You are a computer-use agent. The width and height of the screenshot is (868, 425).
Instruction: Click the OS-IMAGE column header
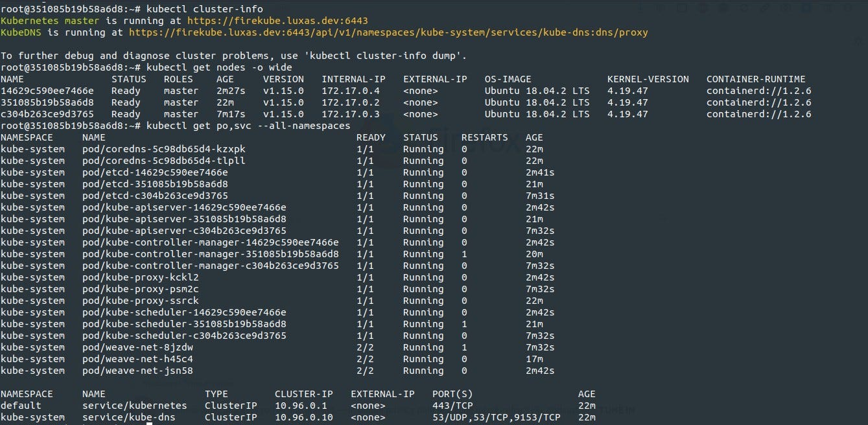[508, 79]
